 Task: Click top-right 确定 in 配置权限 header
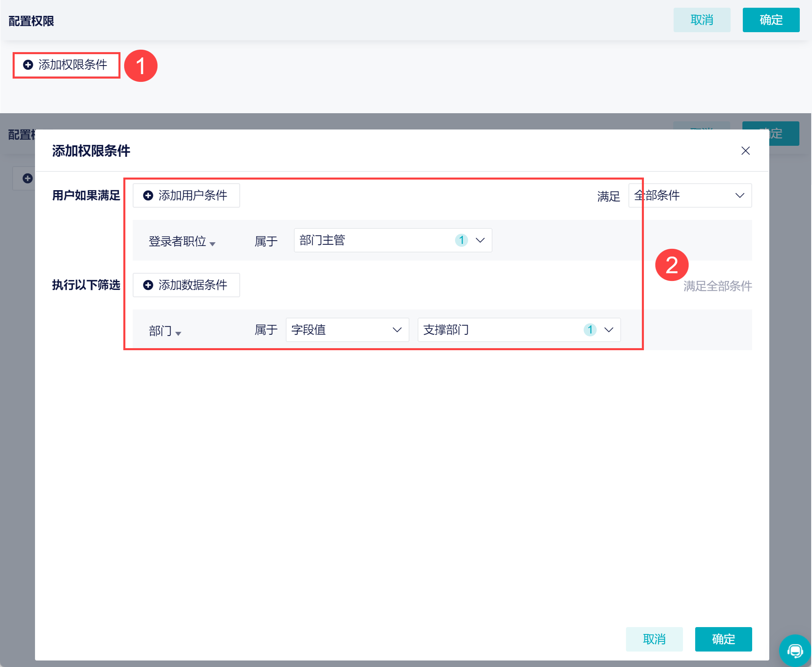click(x=770, y=20)
